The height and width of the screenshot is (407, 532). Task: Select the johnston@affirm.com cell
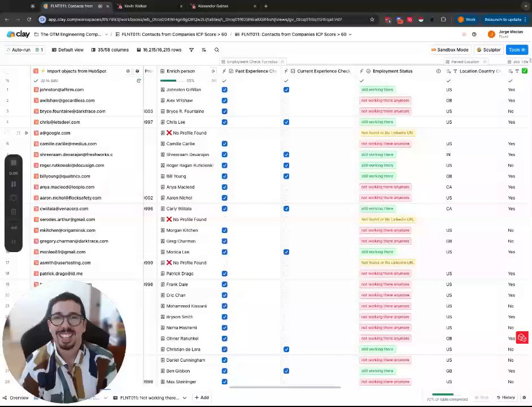tap(88, 90)
